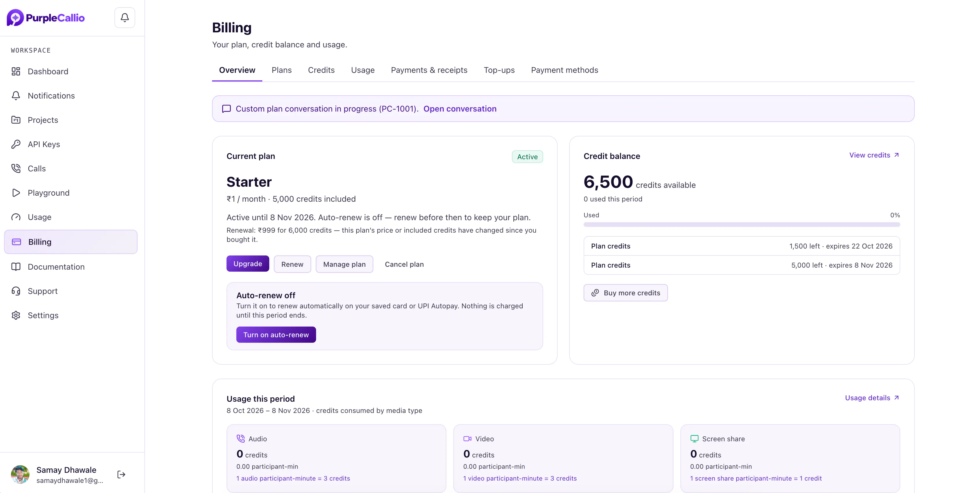Click the API Keys key icon

[x=16, y=144]
